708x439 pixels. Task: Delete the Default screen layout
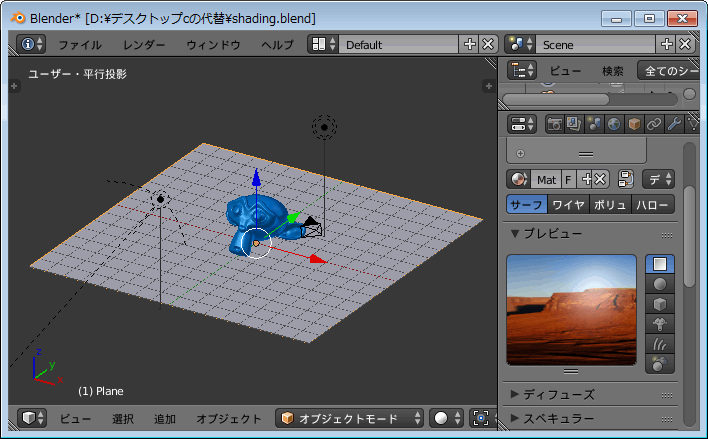489,44
